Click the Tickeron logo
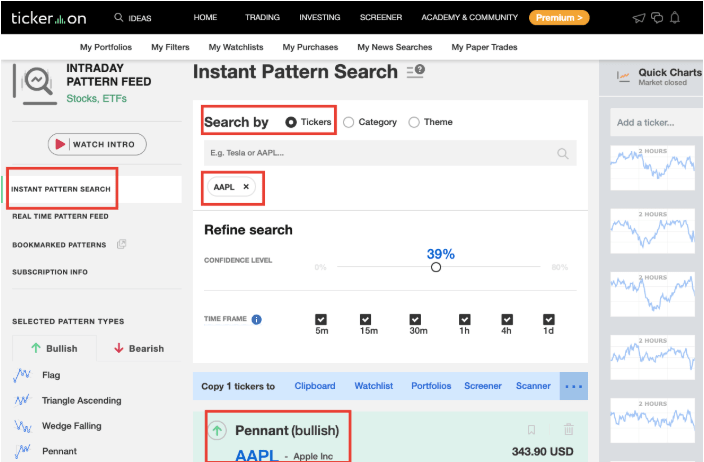The image size is (704, 462). click(x=48, y=18)
